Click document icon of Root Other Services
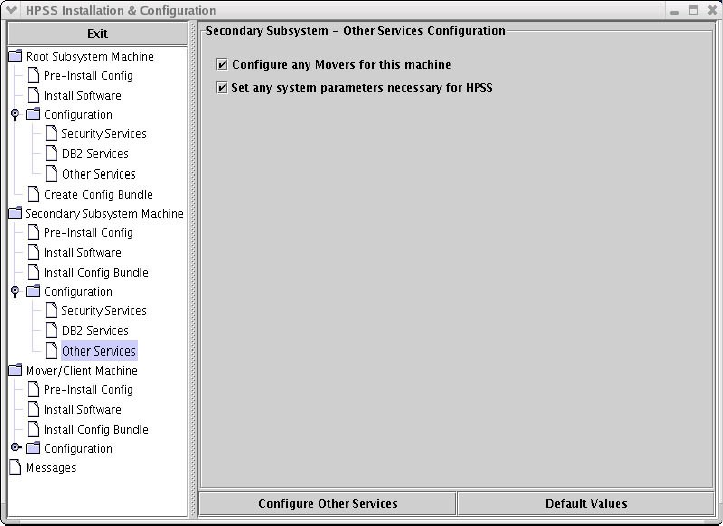This screenshot has height=526, width=723. pos(52,174)
